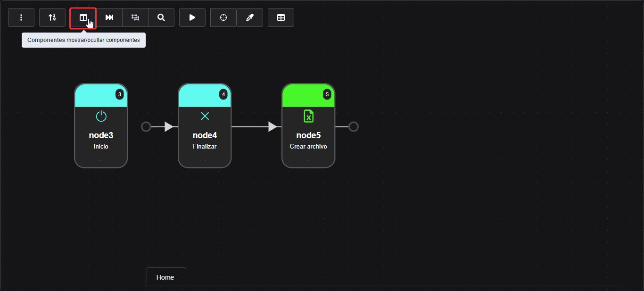
Task: Click the sort order arrows toolbar button
Action: [x=52, y=17]
